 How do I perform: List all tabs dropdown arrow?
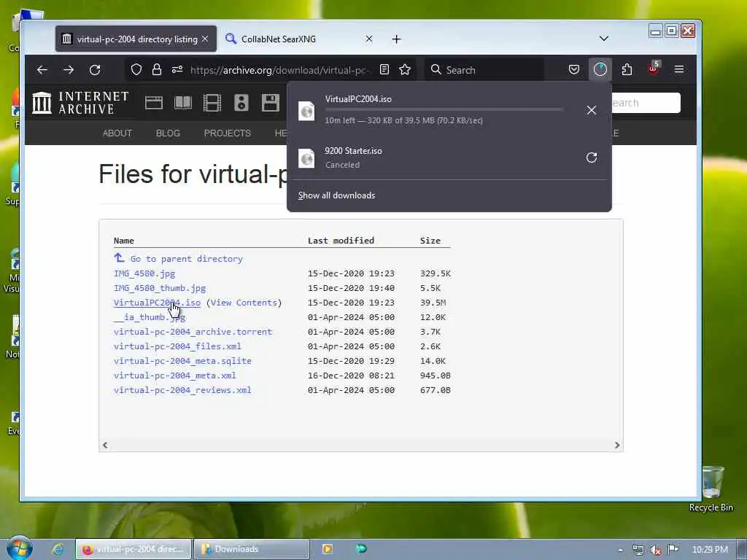pos(603,39)
